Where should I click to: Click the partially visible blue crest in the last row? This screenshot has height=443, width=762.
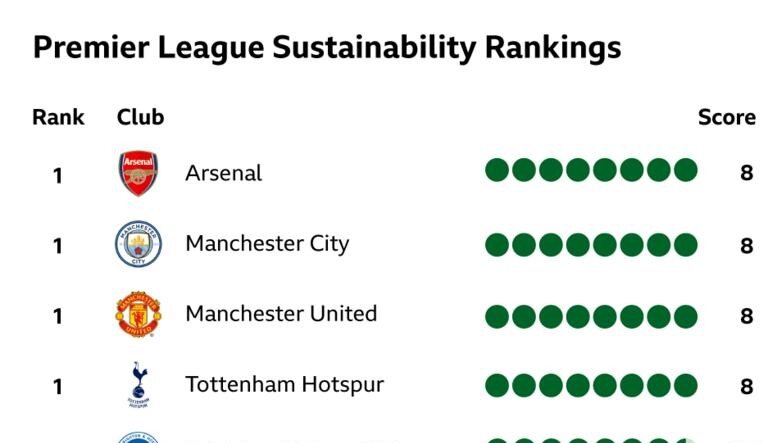(x=139, y=437)
